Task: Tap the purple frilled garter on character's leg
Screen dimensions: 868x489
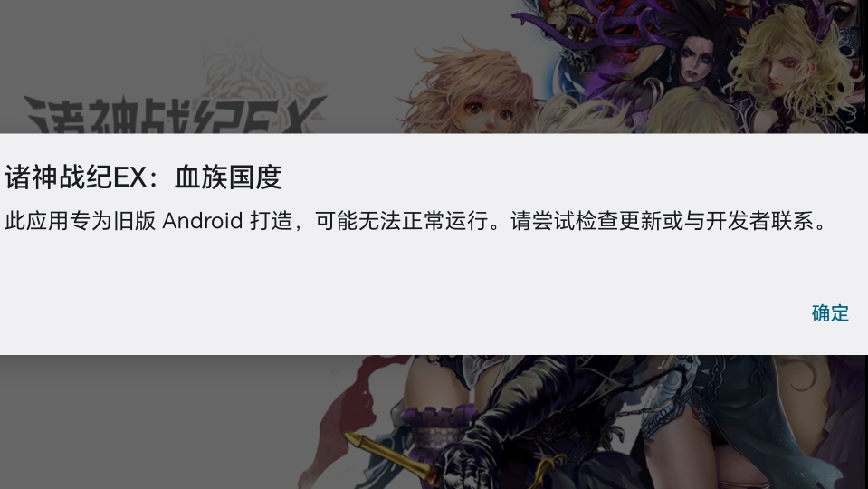Action: pos(443,426)
